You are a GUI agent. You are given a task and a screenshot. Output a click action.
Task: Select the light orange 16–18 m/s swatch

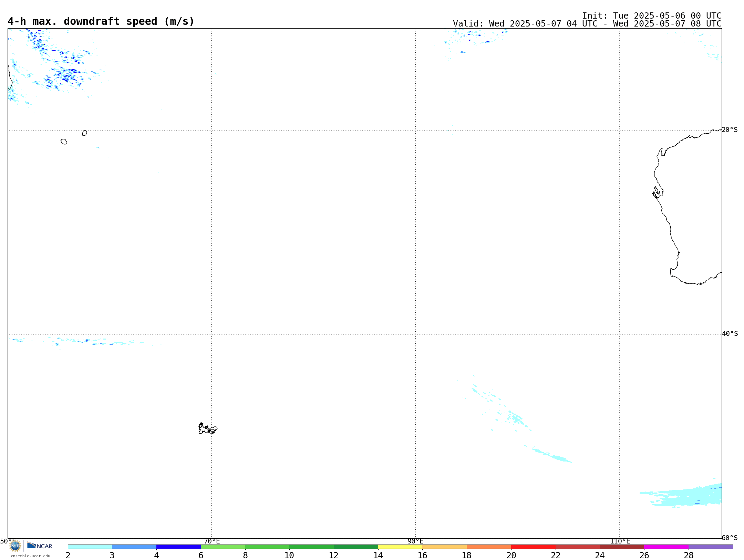click(445, 547)
